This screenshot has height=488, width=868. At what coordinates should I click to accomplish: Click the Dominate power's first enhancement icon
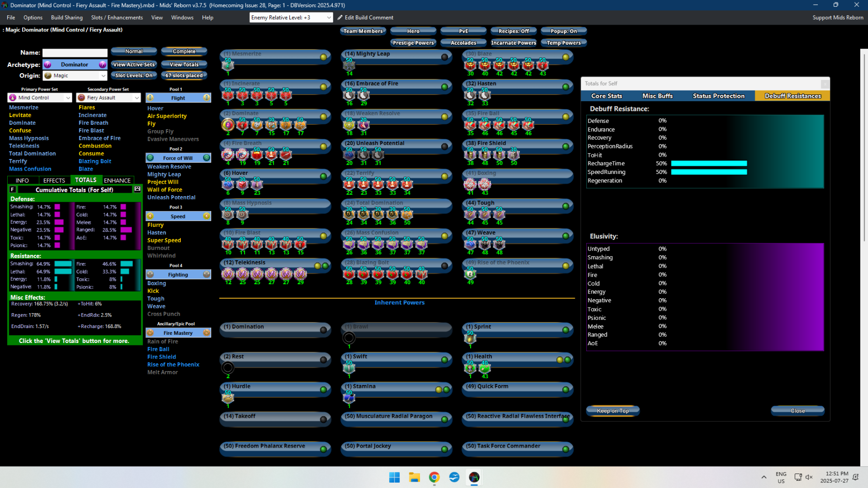click(x=228, y=125)
